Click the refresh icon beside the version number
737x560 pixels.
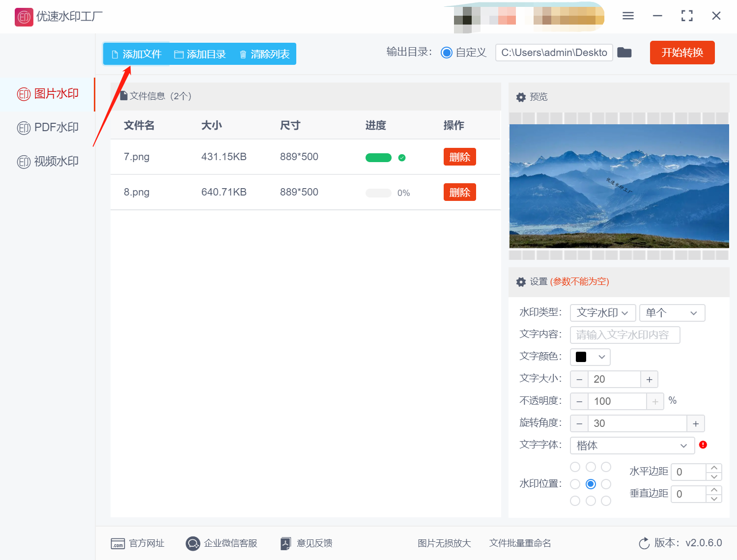[644, 543]
